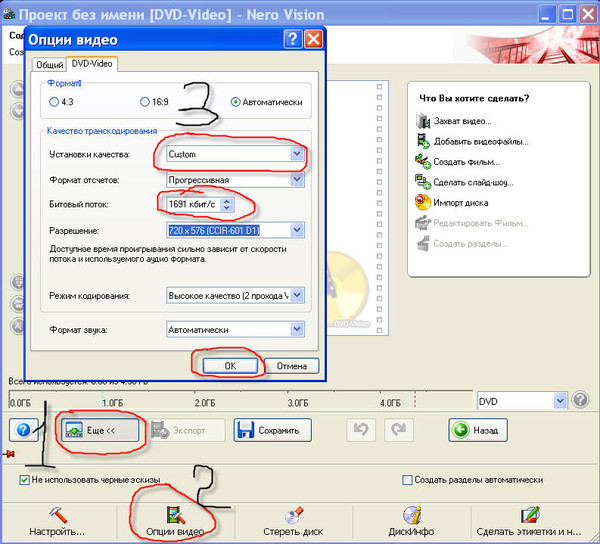Close the Опции видео dialog with X
The image size is (600, 544).
tap(313, 39)
